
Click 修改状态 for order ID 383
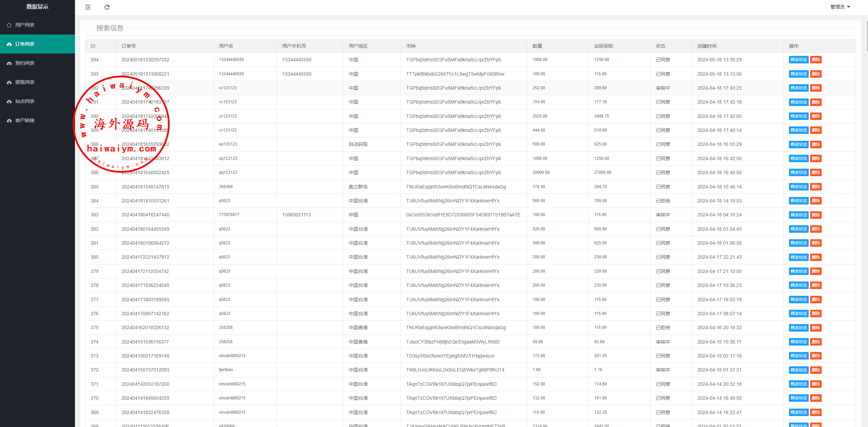pos(799,215)
